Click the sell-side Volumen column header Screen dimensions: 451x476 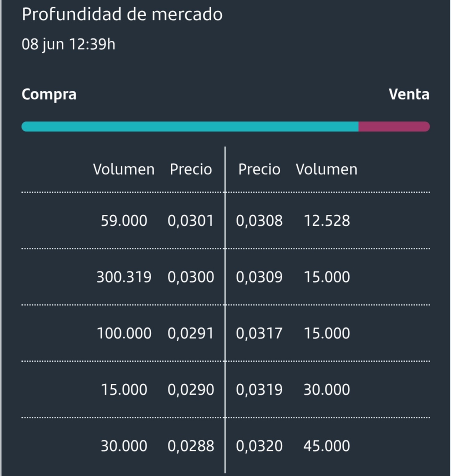point(327,169)
